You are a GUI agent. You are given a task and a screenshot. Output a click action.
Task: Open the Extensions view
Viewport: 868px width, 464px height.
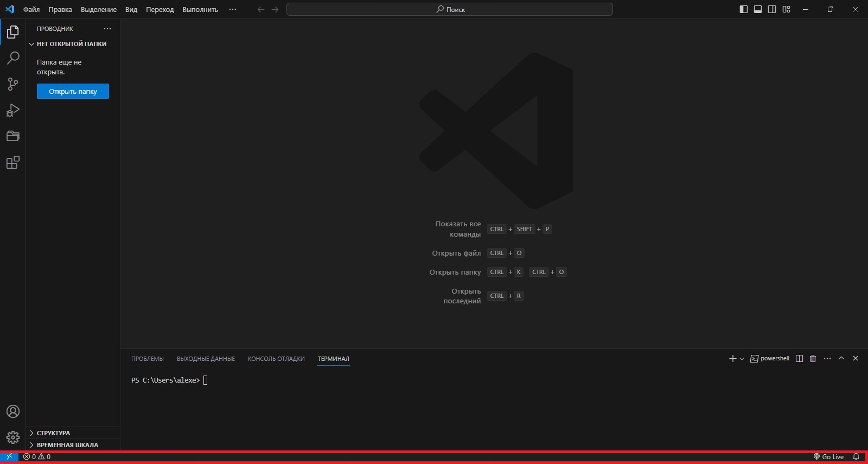tap(13, 162)
